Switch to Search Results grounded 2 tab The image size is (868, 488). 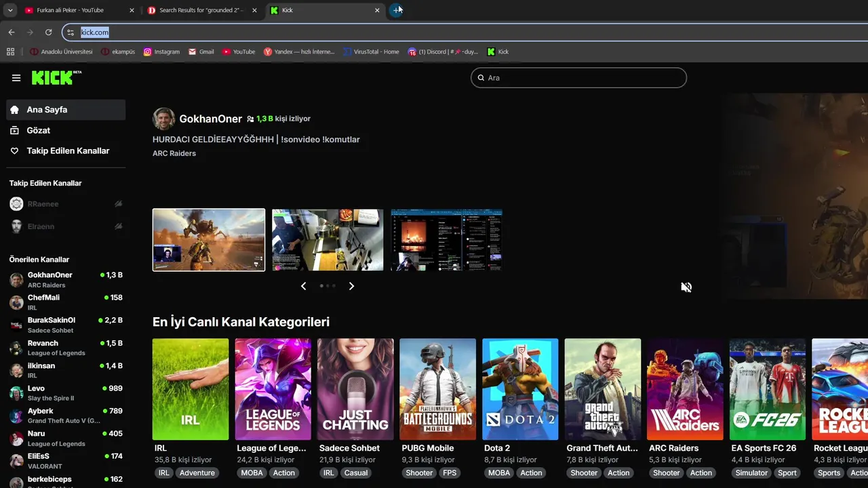click(201, 10)
